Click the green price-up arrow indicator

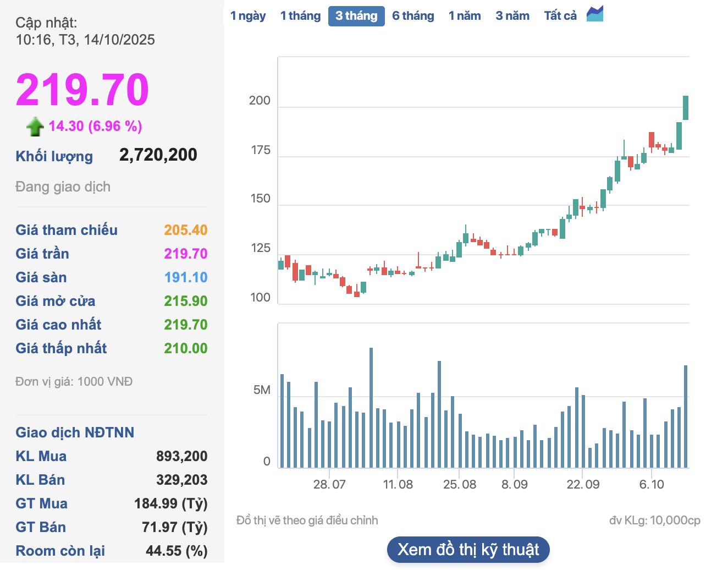point(35,125)
